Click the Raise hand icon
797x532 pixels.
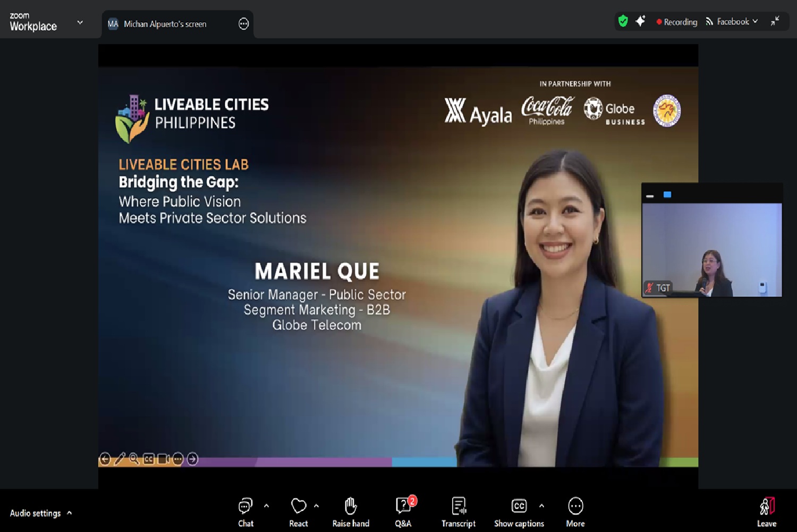coord(350,511)
